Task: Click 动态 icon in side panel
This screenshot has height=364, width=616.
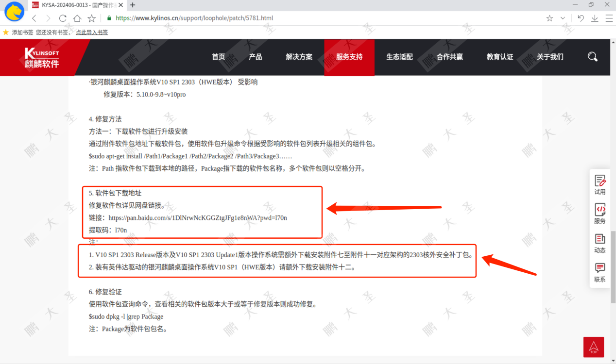Action: coord(600,243)
